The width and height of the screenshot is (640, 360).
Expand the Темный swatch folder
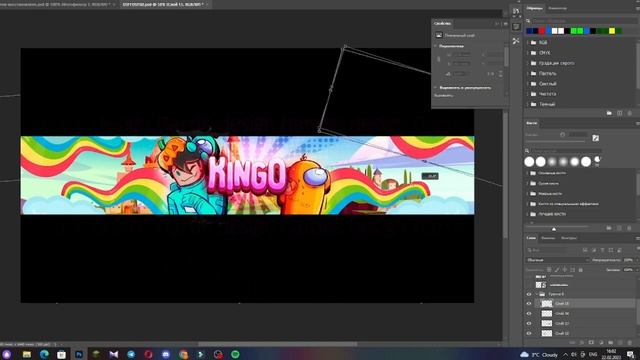tap(528, 104)
